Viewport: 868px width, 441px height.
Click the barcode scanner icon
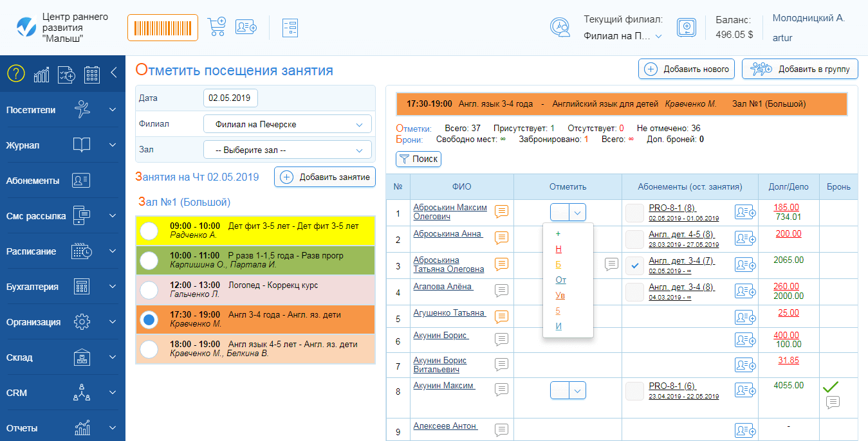[x=162, y=28]
